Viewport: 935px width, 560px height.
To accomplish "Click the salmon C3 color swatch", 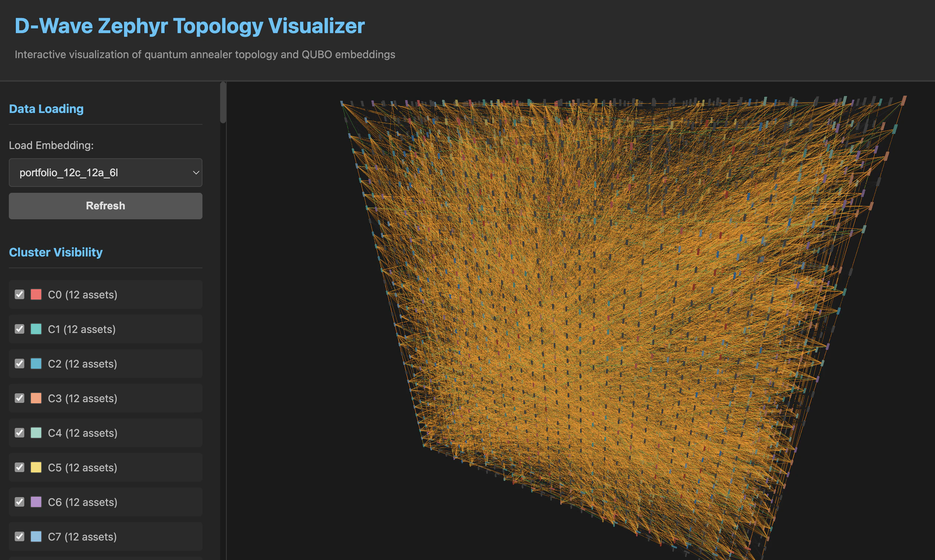I will click(36, 398).
